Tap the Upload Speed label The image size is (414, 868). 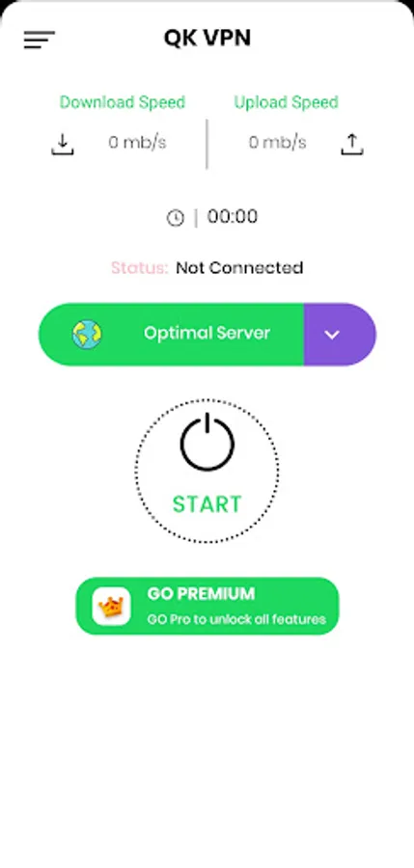286,102
